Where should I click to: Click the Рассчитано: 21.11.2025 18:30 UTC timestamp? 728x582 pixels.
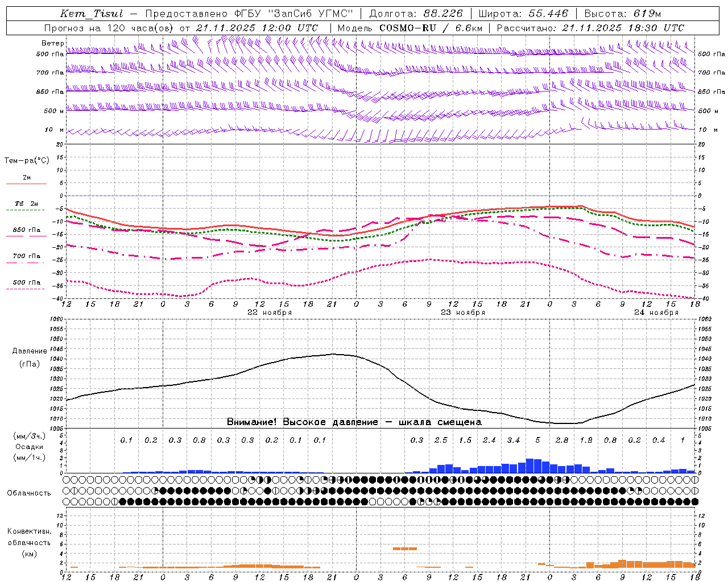pyautogui.click(x=590, y=28)
